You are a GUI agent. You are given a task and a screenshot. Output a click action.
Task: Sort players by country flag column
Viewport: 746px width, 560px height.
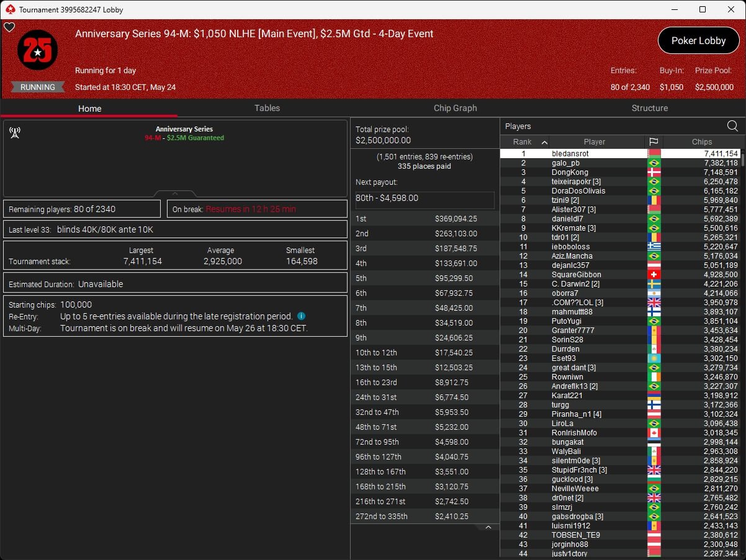coord(654,142)
